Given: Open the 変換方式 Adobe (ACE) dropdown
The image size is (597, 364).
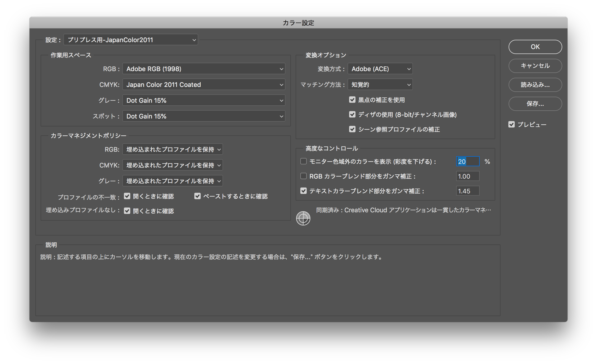Looking at the screenshot, I should [x=380, y=69].
